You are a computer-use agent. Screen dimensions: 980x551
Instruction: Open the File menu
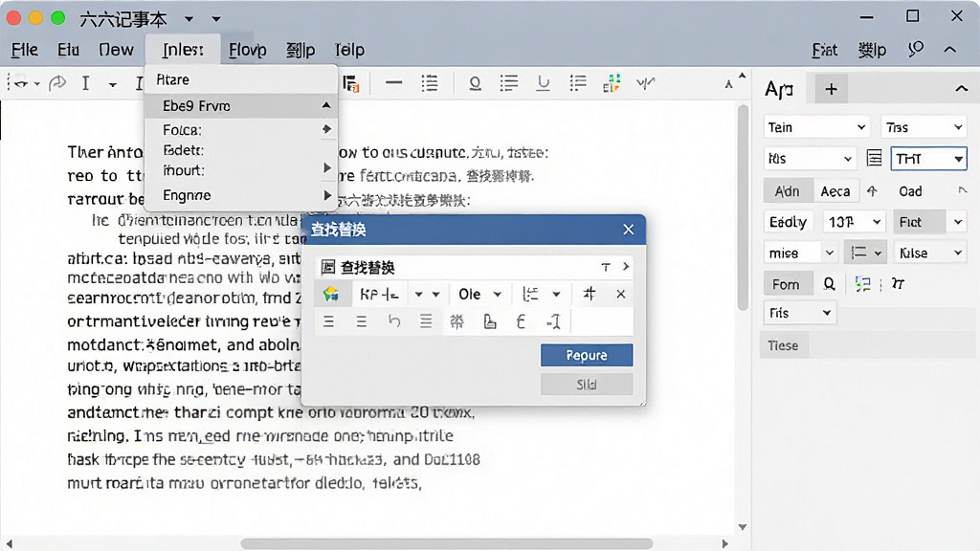(x=24, y=50)
